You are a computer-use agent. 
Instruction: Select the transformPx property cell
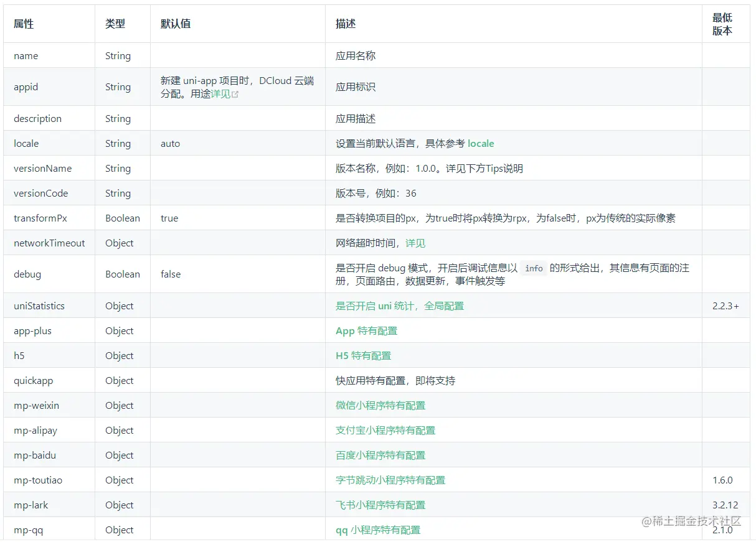49,218
